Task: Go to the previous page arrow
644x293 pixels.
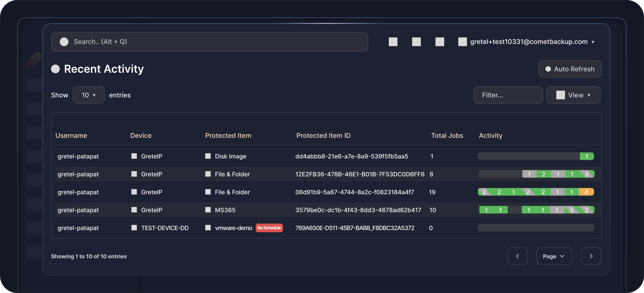Action: [517, 256]
